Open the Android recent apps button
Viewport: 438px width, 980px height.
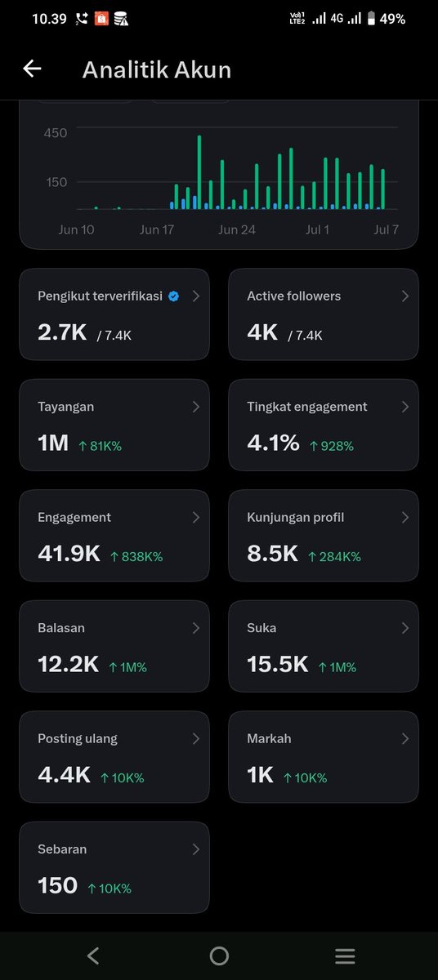point(345,955)
